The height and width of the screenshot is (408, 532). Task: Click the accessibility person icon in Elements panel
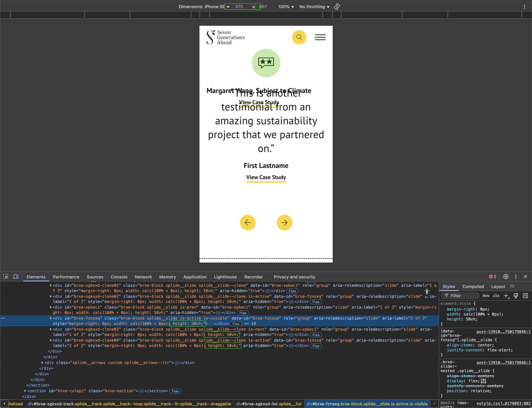coord(427,292)
